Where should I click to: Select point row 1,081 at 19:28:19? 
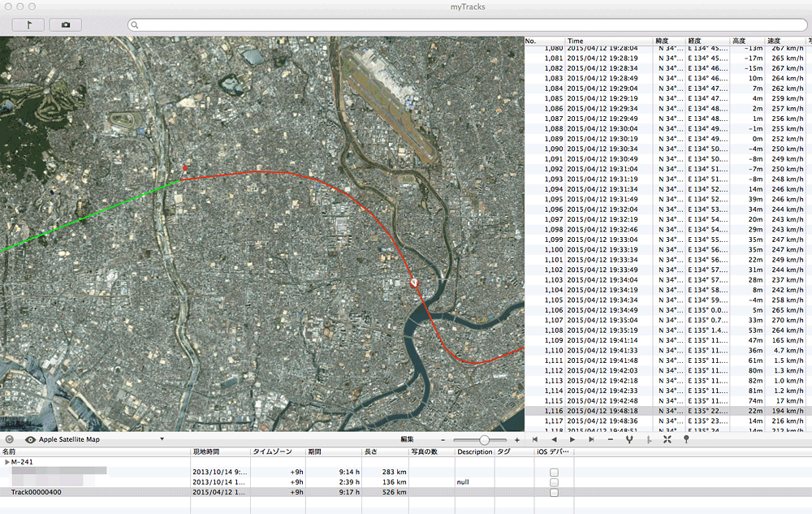668,58
